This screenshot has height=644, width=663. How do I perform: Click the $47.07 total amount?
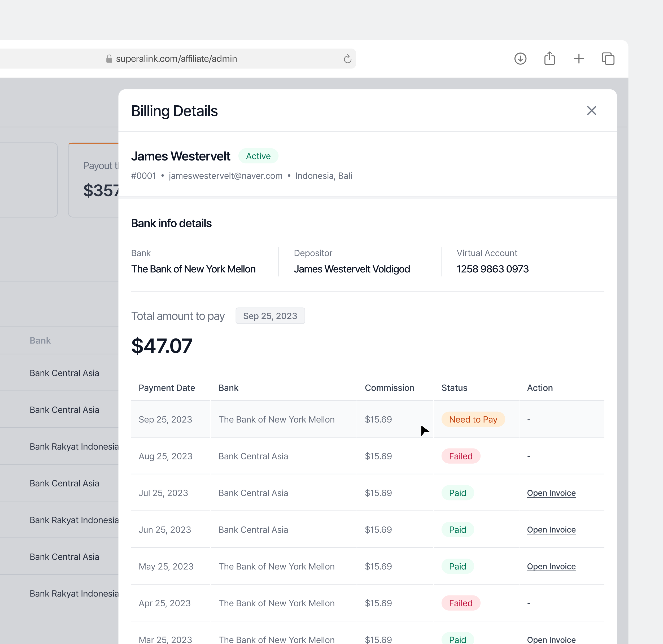coord(162,346)
